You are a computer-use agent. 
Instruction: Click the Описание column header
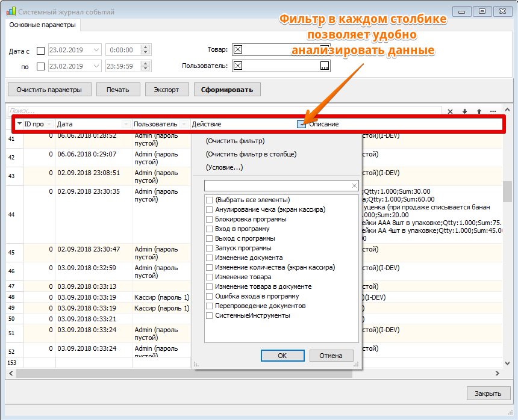tap(405, 125)
